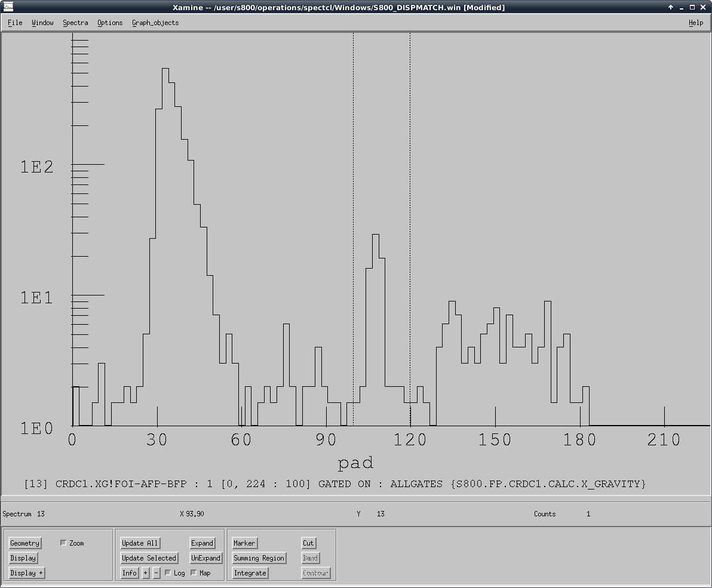Expand the Graph_objects menu
The width and height of the screenshot is (712, 588).
(x=155, y=23)
